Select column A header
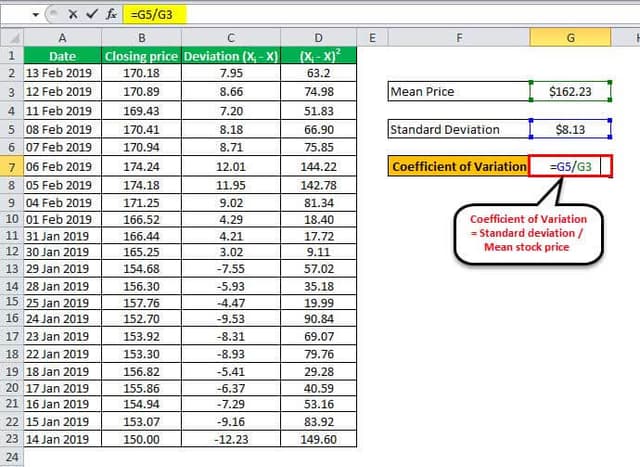640x467 pixels. tap(62, 38)
